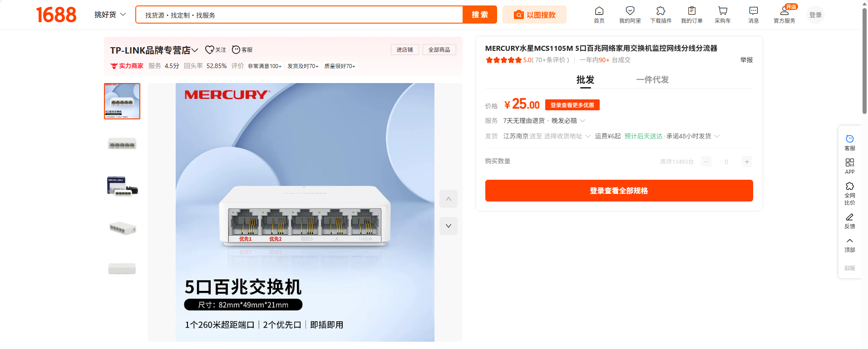
Task: Click 登录查看更多优惠 badge
Action: [x=572, y=105]
